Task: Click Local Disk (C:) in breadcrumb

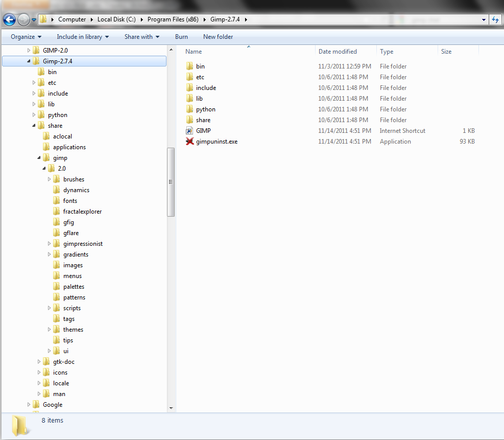Action: point(116,19)
